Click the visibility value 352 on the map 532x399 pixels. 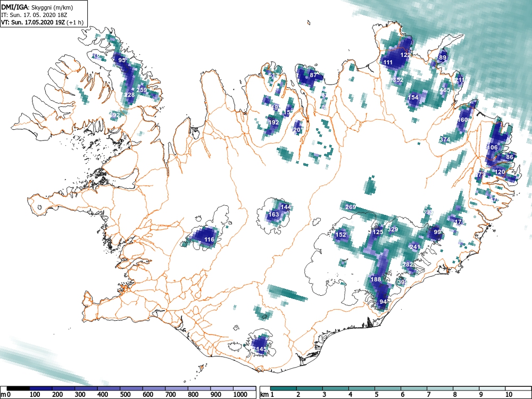pyautogui.click(x=398, y=80)
